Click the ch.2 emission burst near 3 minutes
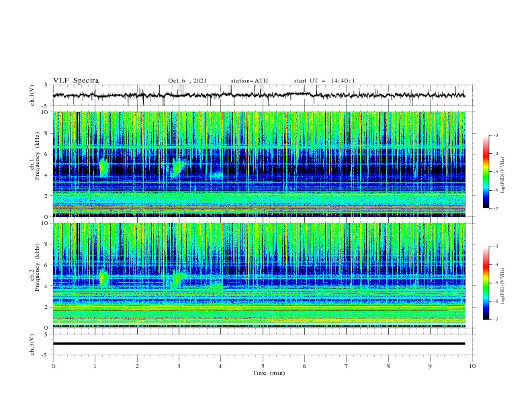This screenshot has height=411, width=532. coord(177,277)
